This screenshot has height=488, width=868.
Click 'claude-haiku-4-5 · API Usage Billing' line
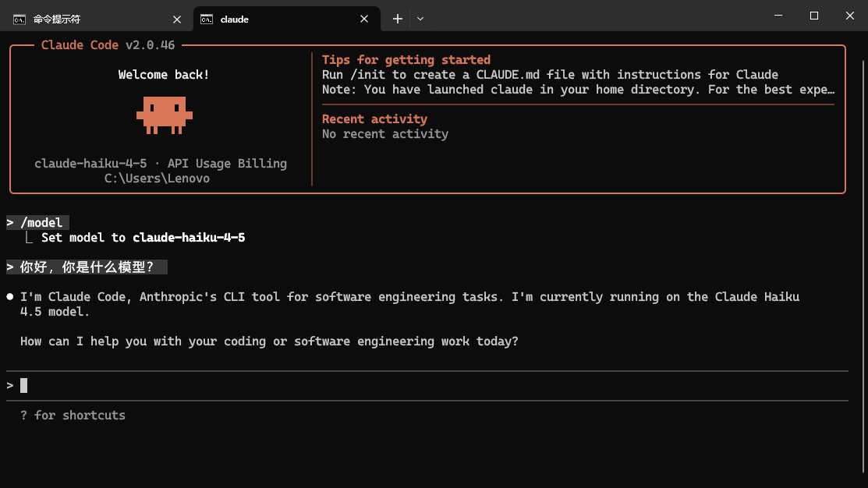pyautogui.click(x=161, y=164)
